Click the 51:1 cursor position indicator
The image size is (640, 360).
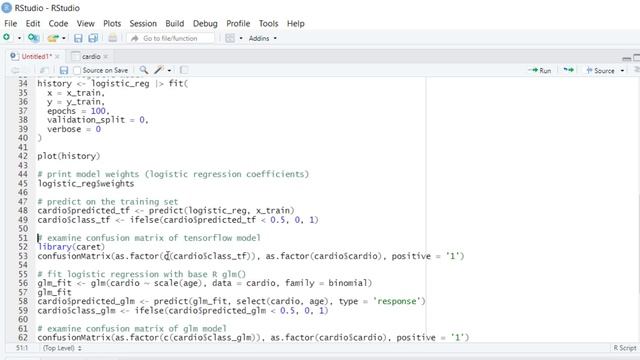click(22, 348)
